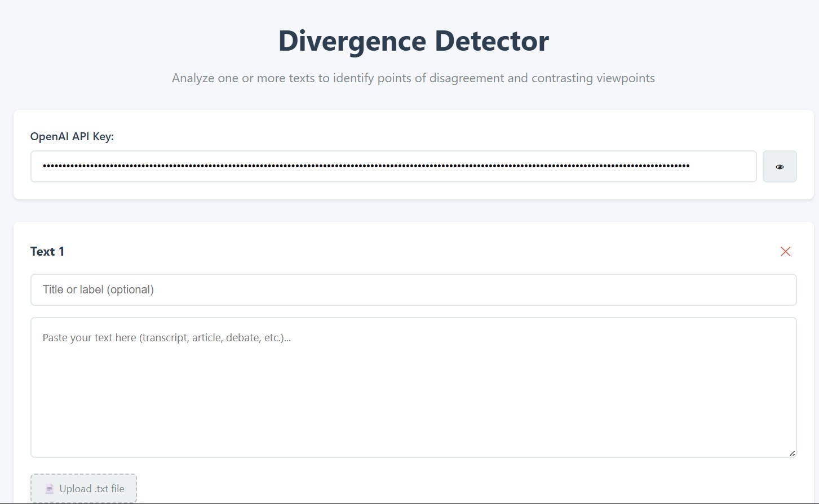This screenshot has height=504, width=819.
Task: Click the word 'Divergence' in the main heading
Action: coord(352,41)
